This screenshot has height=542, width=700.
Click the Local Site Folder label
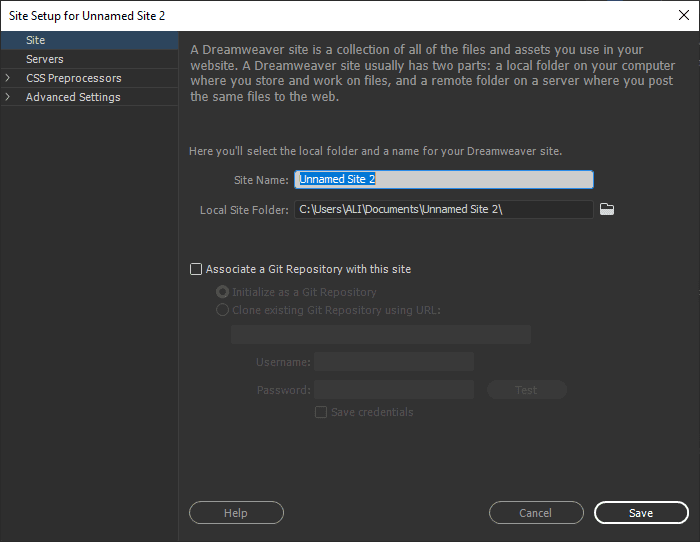[x=244, y=210]
